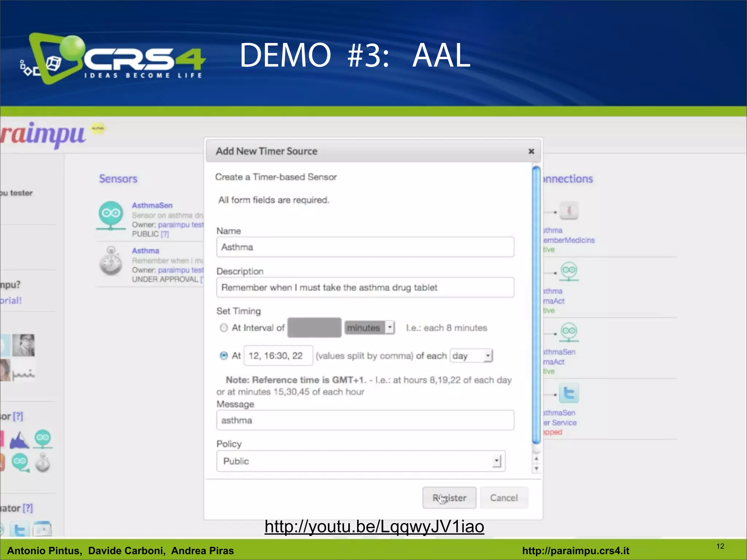Viewport: 747px width, 560px height.
Task: Click the Paraimpu logo
Action: [x=43, y=135]
